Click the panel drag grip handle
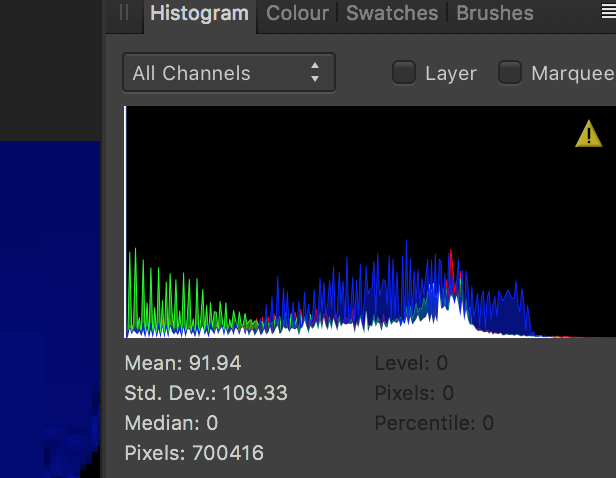Viewport: 616px width, 478px height. pyautogui.click(x=124, y=12)
